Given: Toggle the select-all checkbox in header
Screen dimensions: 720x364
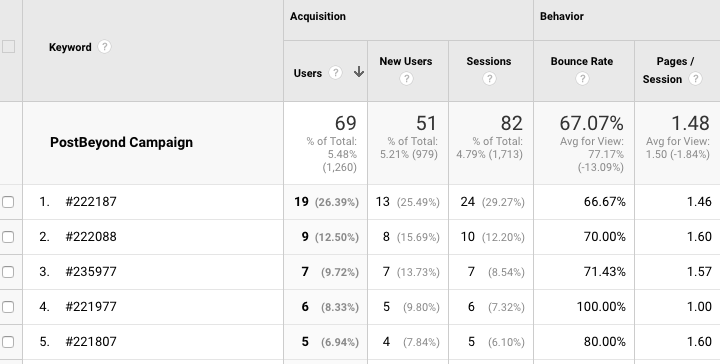Looking at the screenshot, I should point(8,47).
